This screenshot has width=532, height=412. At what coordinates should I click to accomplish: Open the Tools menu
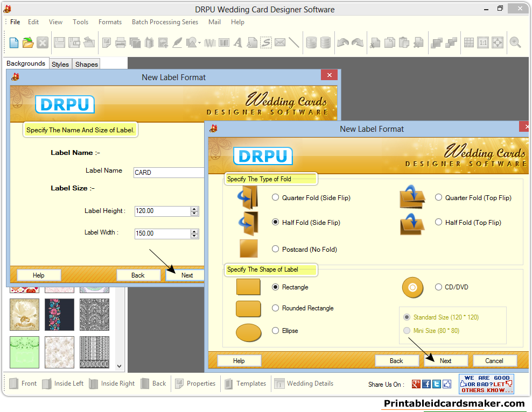[80, 22]
